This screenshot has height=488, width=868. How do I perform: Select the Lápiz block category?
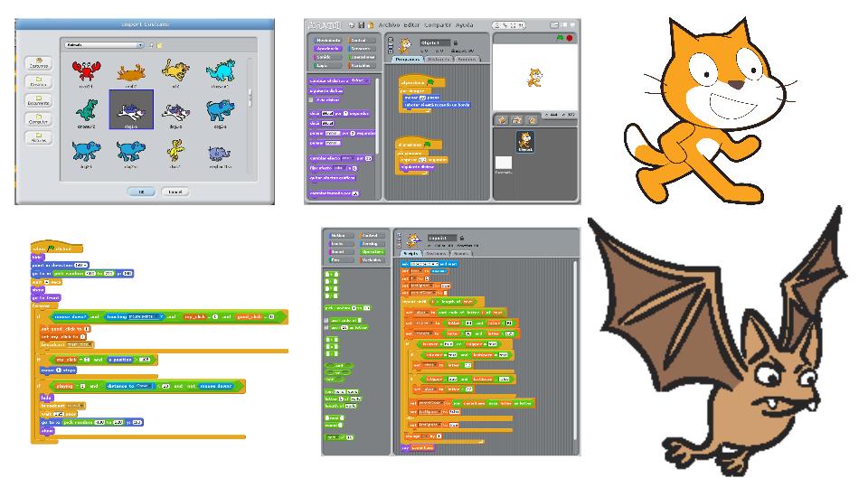pyautogui.click(x=327, y=66)
